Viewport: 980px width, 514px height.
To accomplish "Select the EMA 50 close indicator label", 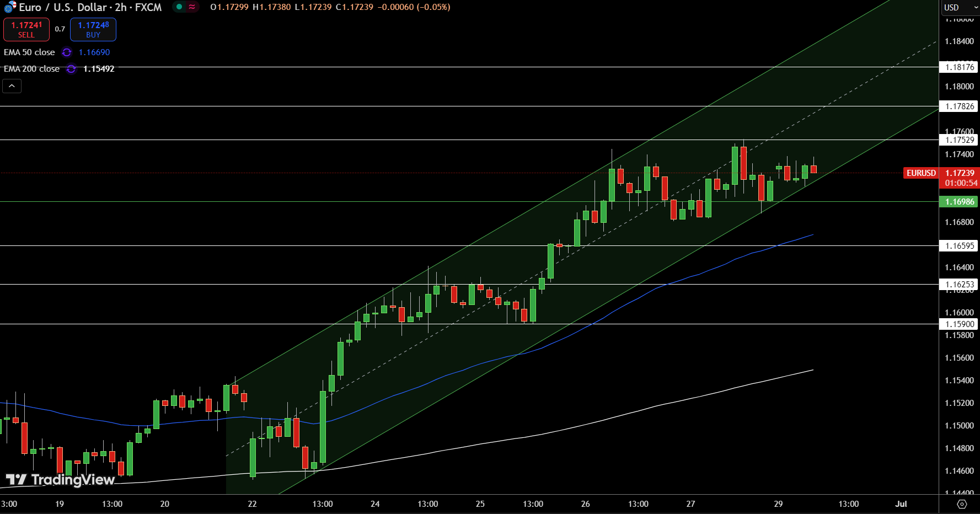I will 29,52.
